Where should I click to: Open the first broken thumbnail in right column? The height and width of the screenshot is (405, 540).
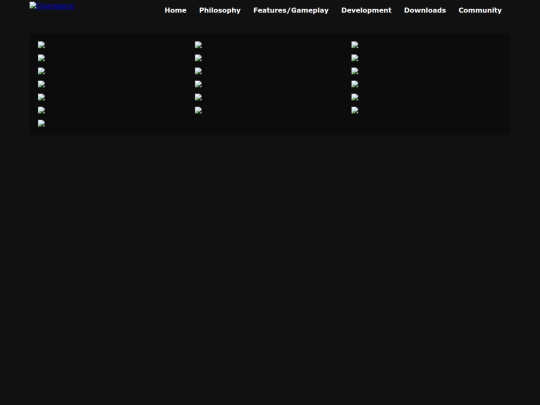[355, 45]
